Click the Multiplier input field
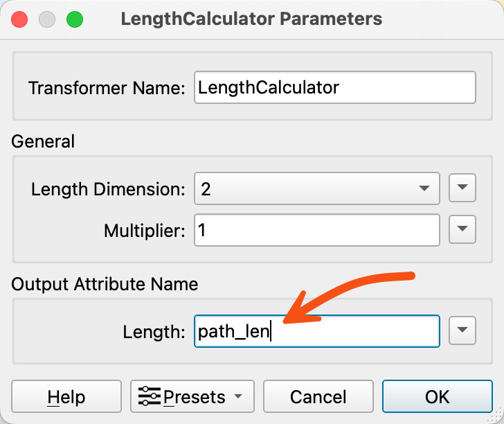 pyautogui.click(x=316, y=230)
